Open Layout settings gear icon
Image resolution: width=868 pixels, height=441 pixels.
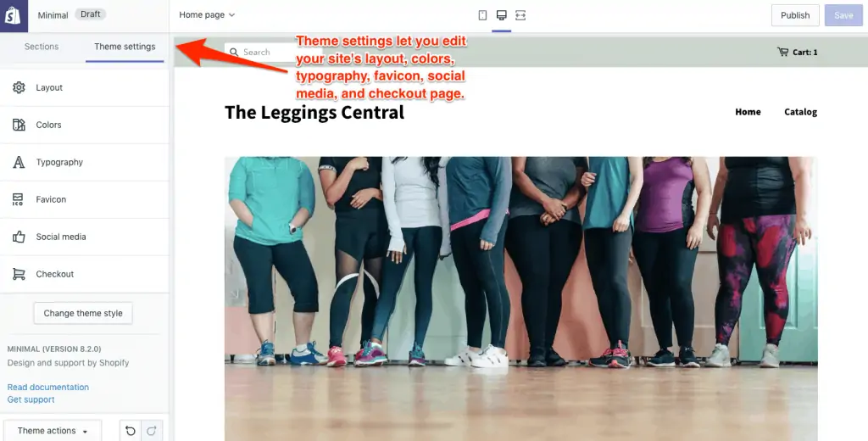(x=19, y=87)
